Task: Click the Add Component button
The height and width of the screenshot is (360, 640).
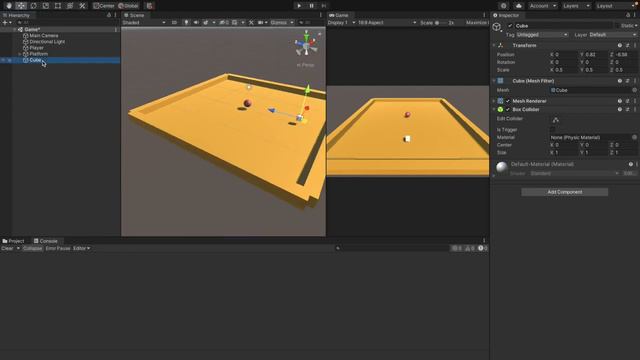Action: pyautogui.click(x=564, y=192)
